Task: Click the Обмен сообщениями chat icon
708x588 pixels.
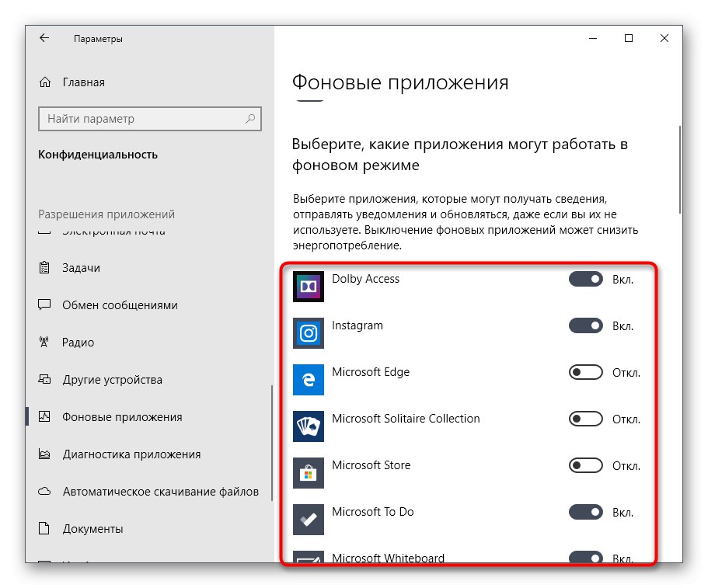Action: (44, 304)
